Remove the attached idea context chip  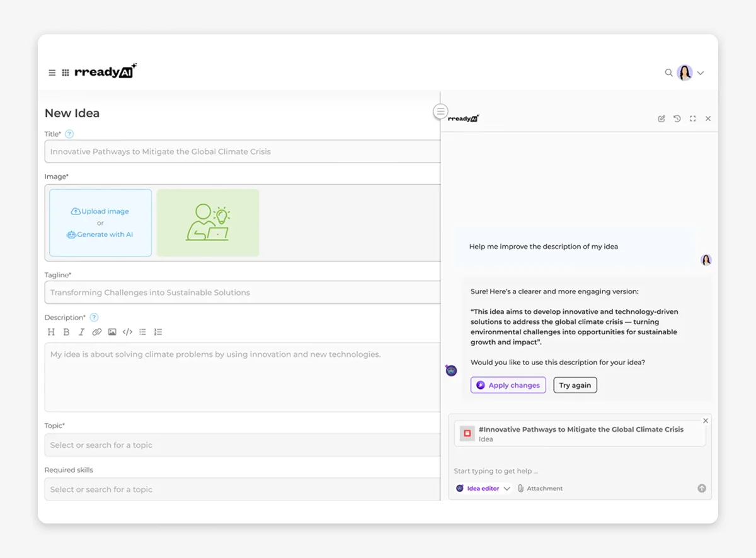(x=706, y=421)
